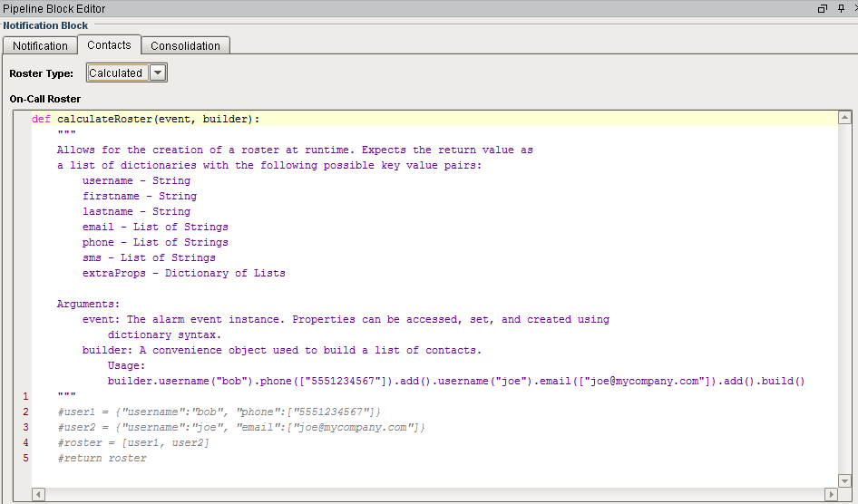Click the Calculated roster type field
Screen dimensions: 858x504
coord(117,73)
